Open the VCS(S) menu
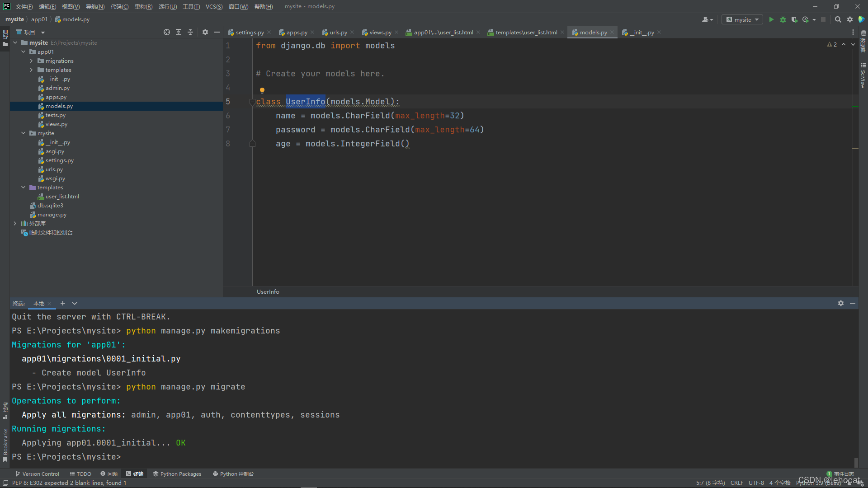The width and height of the screenshot is (868, 488). [214, 6]
